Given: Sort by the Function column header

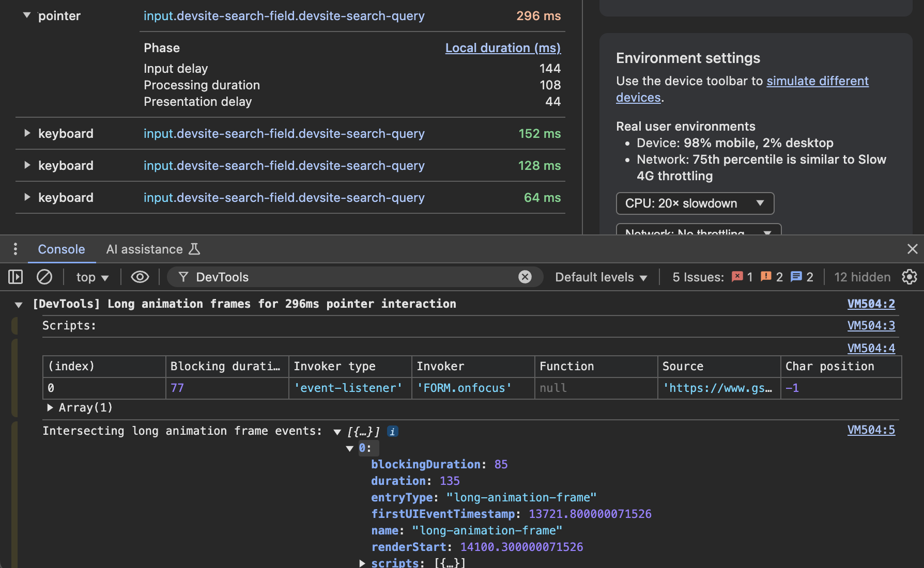Looking at the screenshot, I should point(596,367).
